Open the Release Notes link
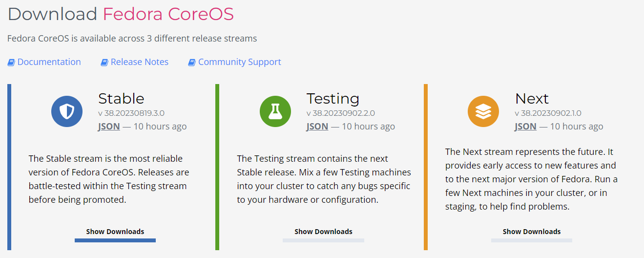The height and width of the screenshot is (258, 644). [x=139, y=62]
